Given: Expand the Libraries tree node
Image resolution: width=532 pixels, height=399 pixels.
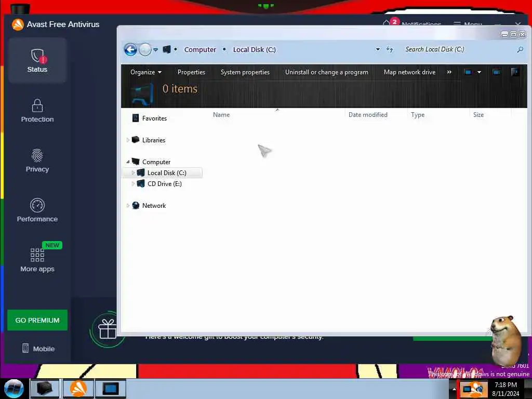Looking at the screenshot, I should pos(128,140).
